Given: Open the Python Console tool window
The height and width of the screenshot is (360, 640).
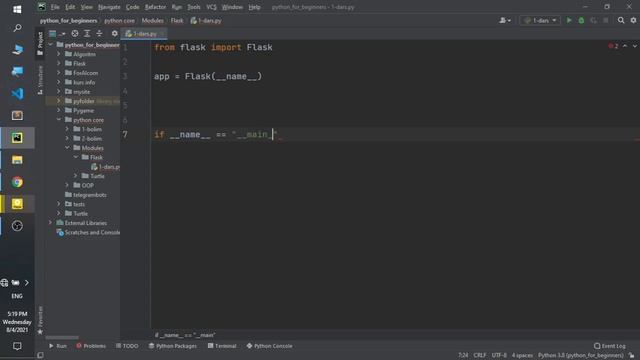Looking at the screenshot, I should pos(269,346).
